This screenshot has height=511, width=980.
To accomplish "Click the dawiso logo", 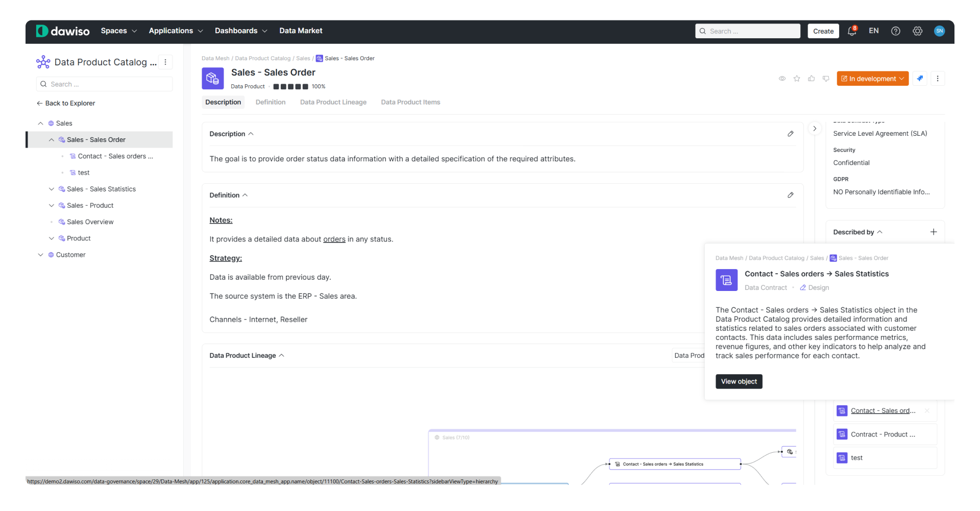I will coord(62,31).
